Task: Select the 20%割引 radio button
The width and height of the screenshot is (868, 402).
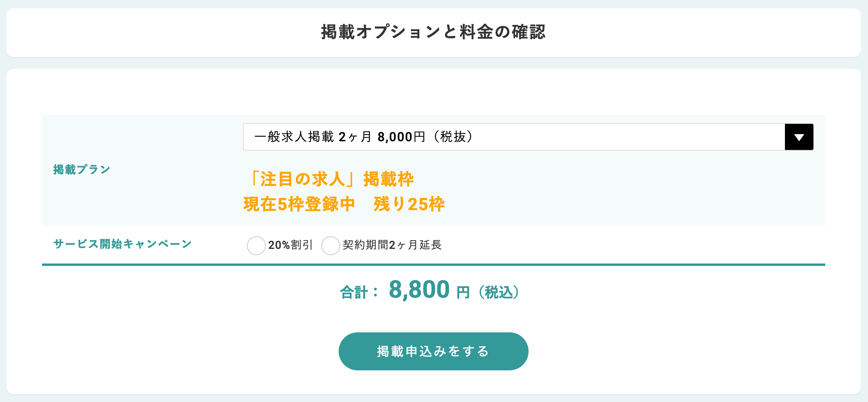Action: tap(256, 245)
